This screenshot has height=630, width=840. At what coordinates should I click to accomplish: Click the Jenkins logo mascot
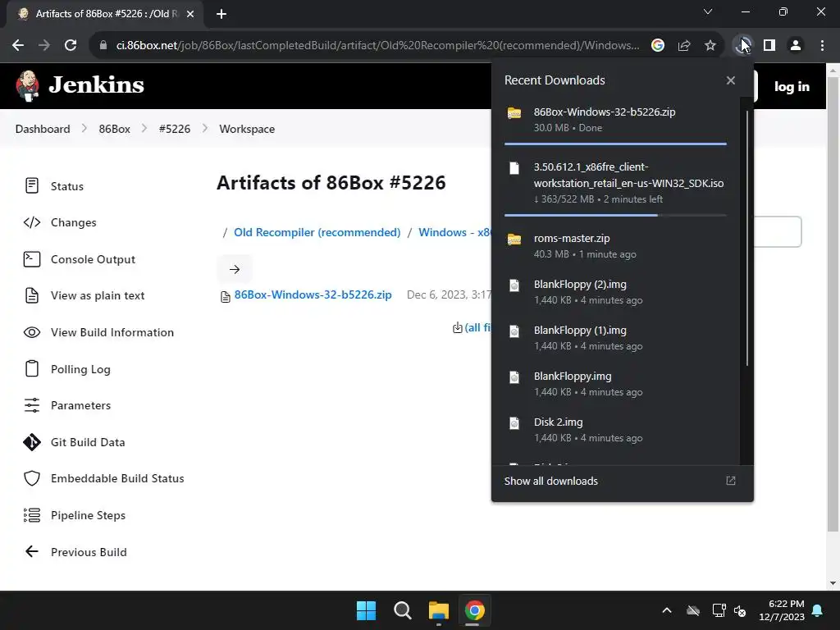(27, 85)
